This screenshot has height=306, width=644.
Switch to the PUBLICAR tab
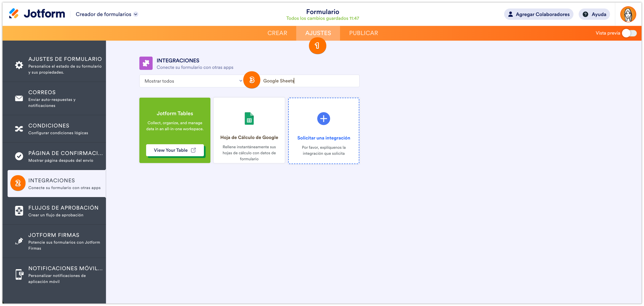364,33
